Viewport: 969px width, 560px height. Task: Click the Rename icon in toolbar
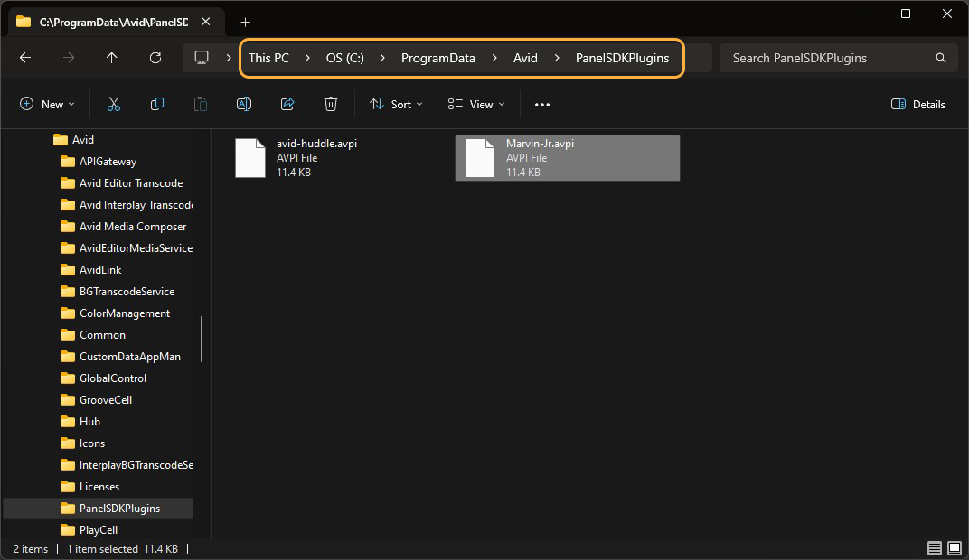244,105
